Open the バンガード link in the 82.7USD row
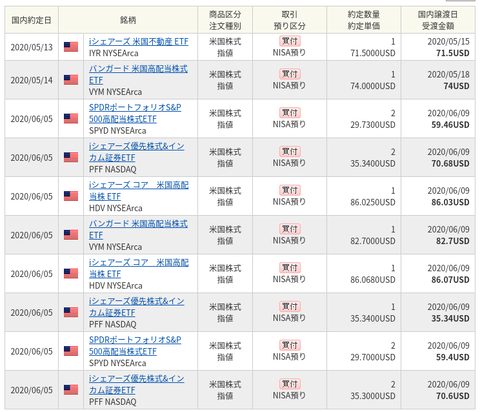Screen dimensions: 480x412 pyautogui.click(x=138, y=230)
